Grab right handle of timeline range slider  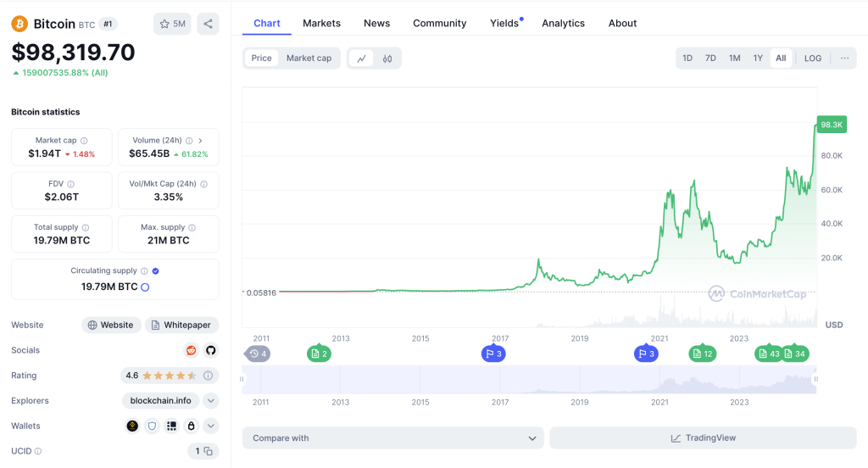tap(816, 379)
